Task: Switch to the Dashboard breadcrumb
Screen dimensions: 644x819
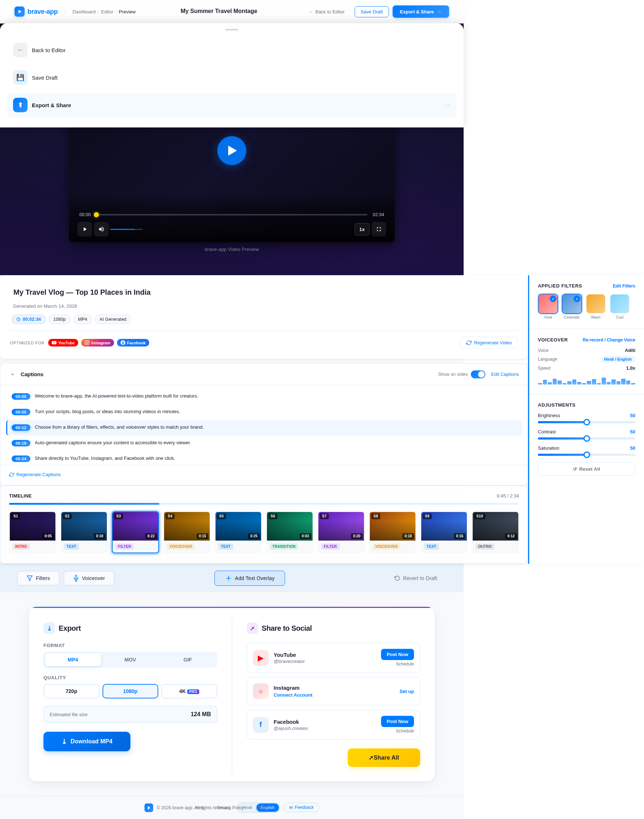Action: tap(84, 12)
